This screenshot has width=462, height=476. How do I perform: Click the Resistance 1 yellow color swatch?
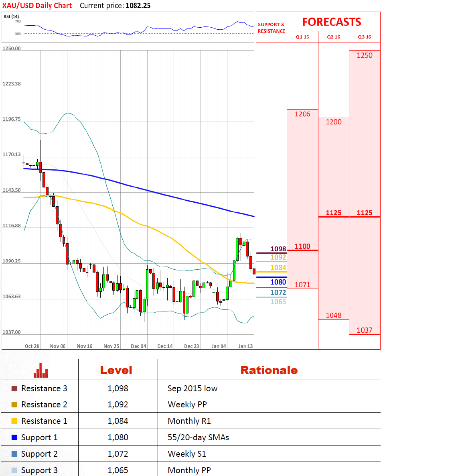point(14,421)
